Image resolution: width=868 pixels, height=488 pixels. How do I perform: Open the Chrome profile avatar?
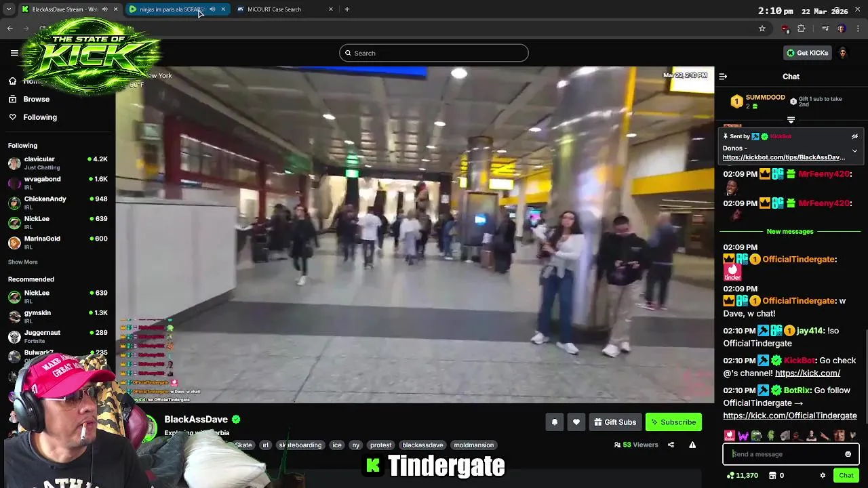click(x=842, y=28)
